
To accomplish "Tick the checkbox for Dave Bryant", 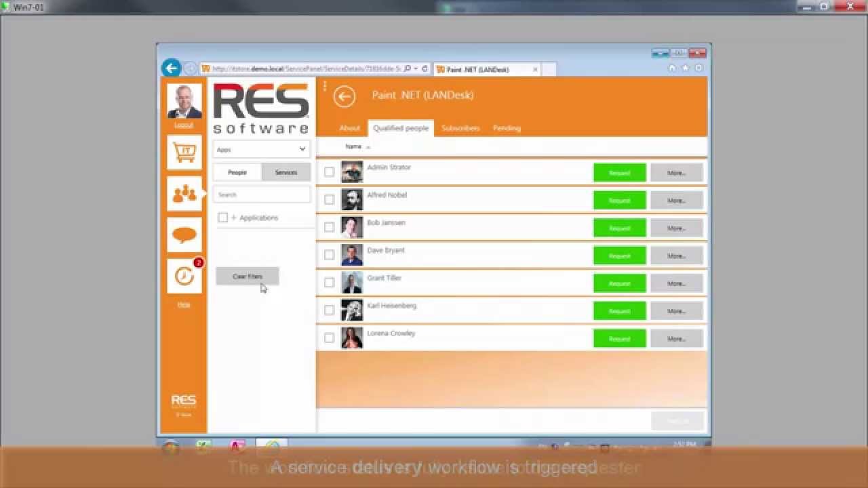I will (x=330, y=255).
